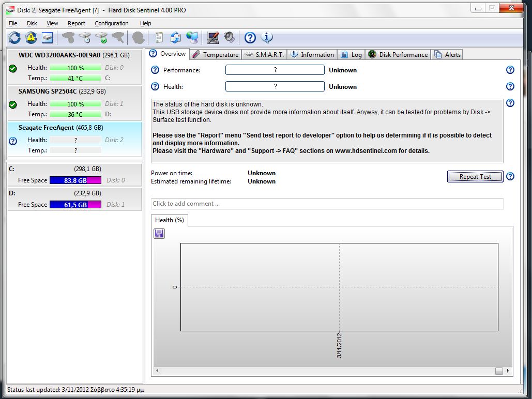This screenshot has width=532, height=399.
Task: Open the Help menu
Action: pos(146,23)
